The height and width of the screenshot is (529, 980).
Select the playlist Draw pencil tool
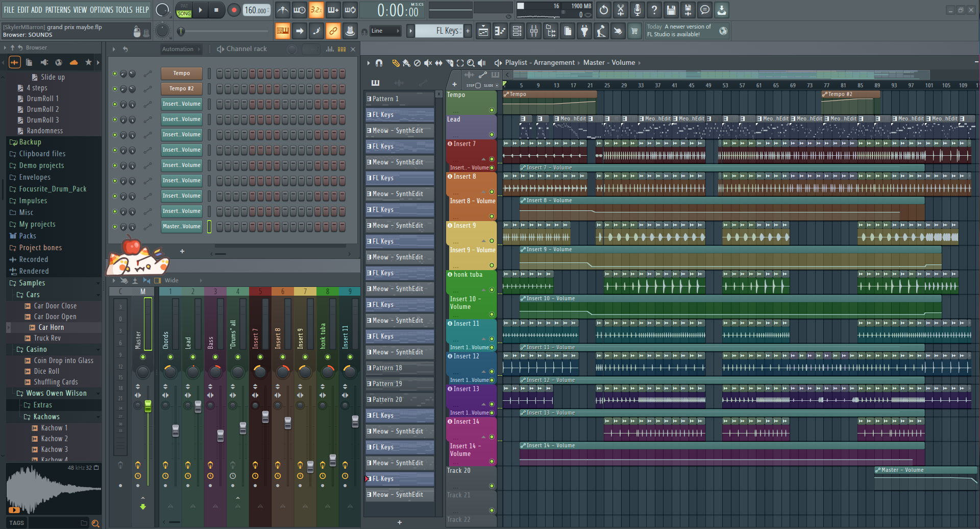pos(396,63)
